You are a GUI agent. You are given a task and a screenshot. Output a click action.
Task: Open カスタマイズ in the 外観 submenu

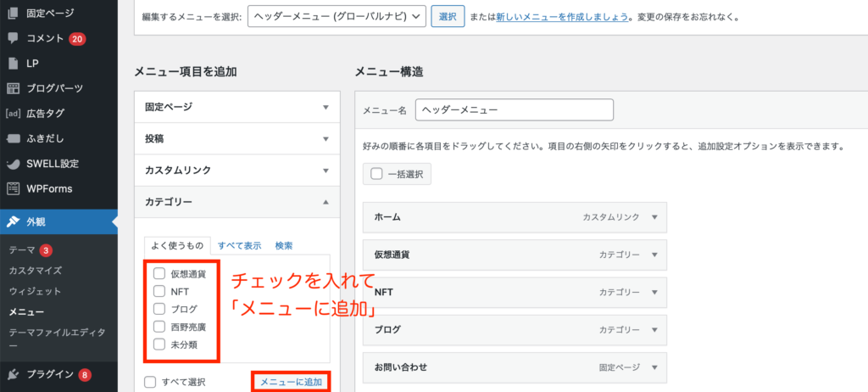pyautogui.click(x=35, y=271)
